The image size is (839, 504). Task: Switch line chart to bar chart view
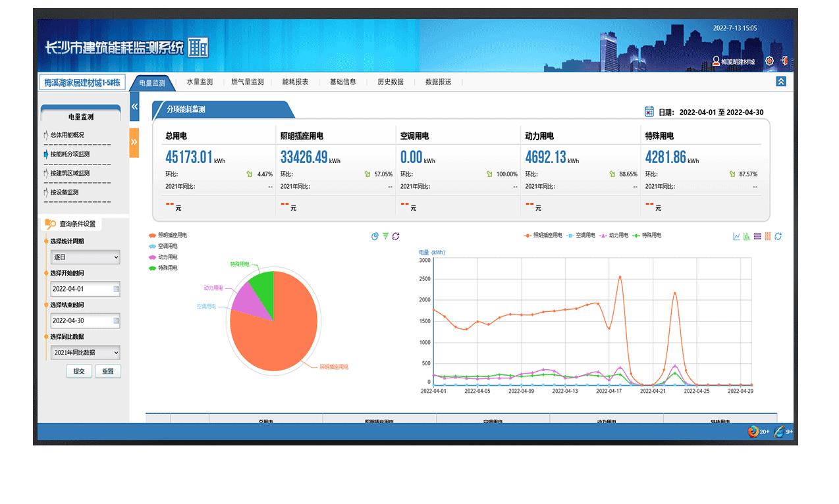click(747, 237)
